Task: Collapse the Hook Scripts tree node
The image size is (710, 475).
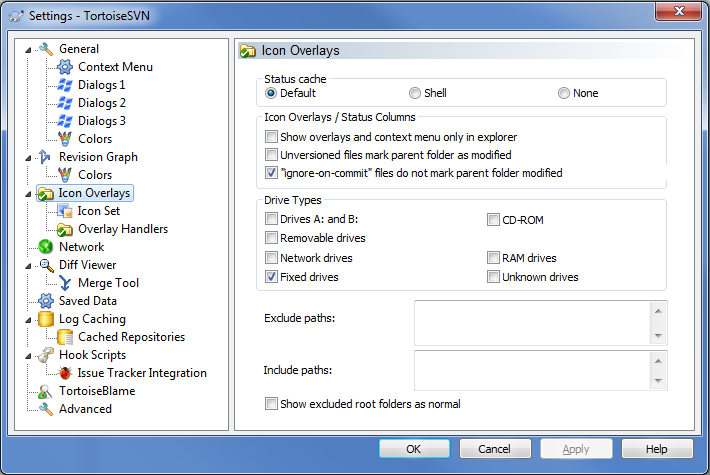Action: pyautogui.click(x=28, y=356)
